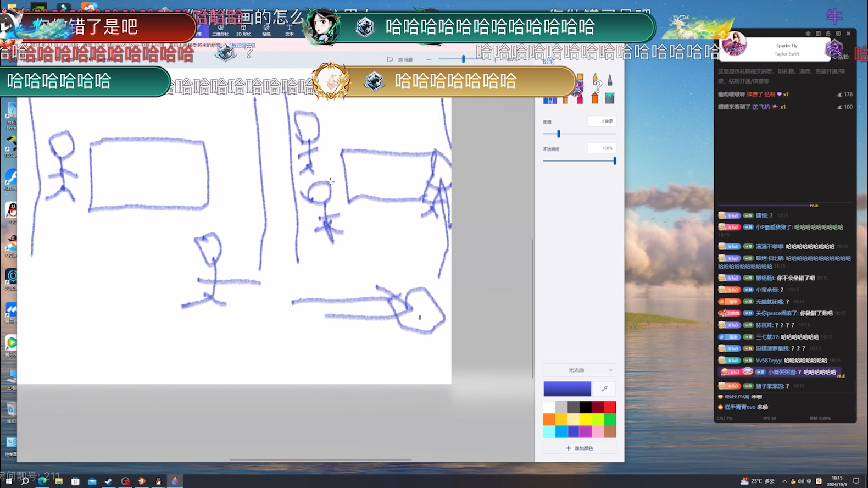This screenshot has width=868, height=488.
Task: Select the pink color swatch
Action: point(598,432)
